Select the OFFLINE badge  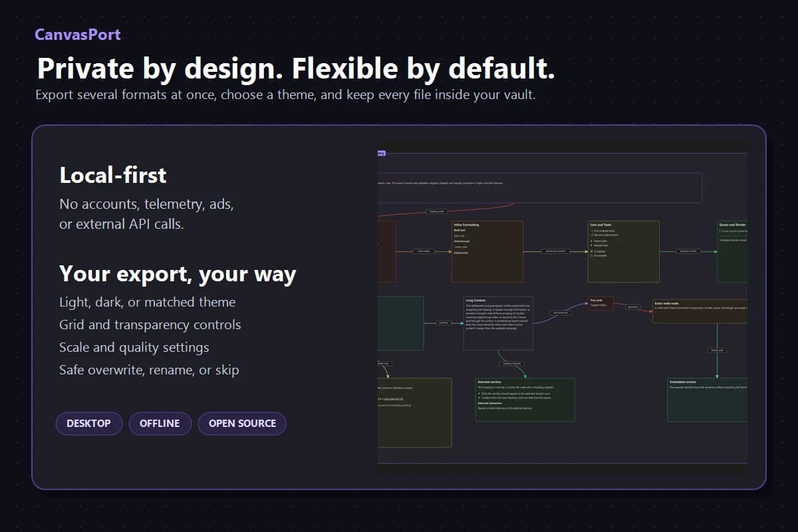160,424
